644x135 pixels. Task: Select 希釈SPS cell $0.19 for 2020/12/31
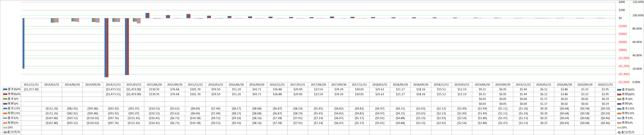coord(605,104)
